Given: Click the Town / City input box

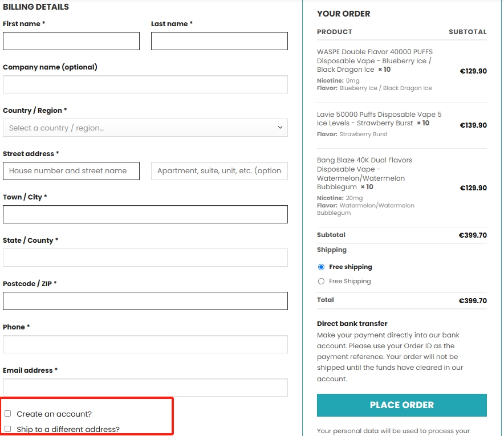Looking at the screenshot, I should (145, 214).
